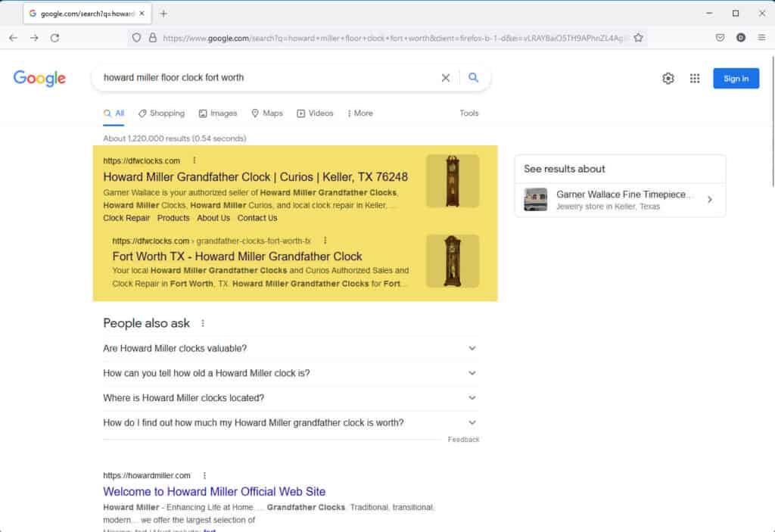Open the Clock Repair sitelink
This screenshot has width=775, height=532.
[126, 218]
